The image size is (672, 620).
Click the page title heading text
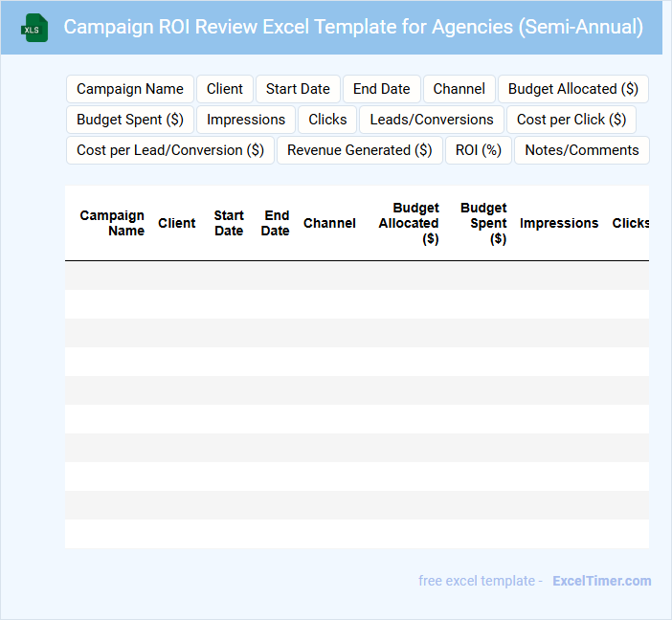353,27
